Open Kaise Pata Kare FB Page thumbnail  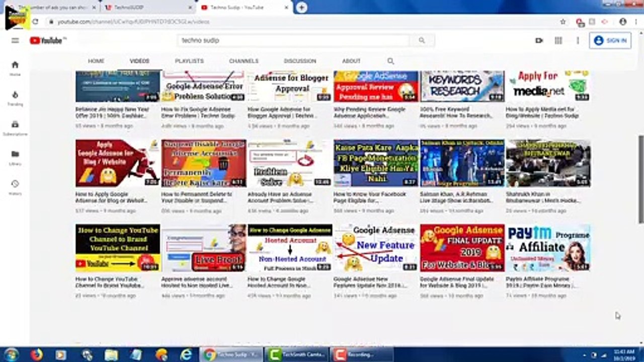click(x=376, y=163)
